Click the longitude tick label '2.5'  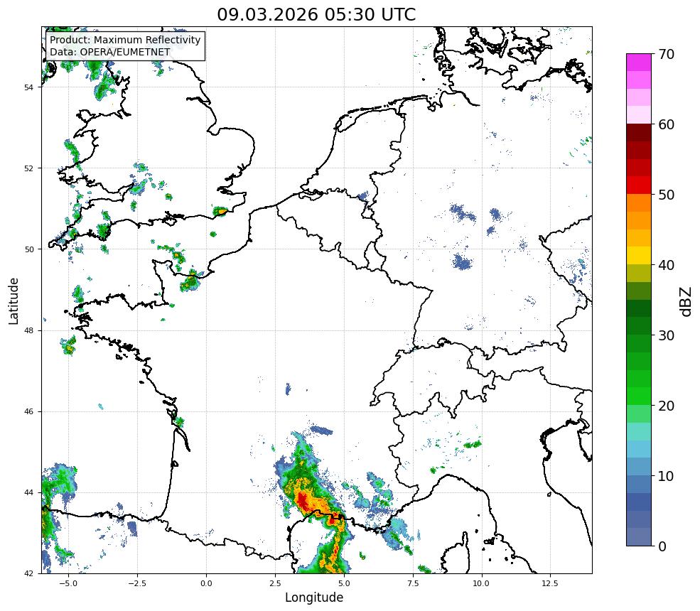pos(275,583)
